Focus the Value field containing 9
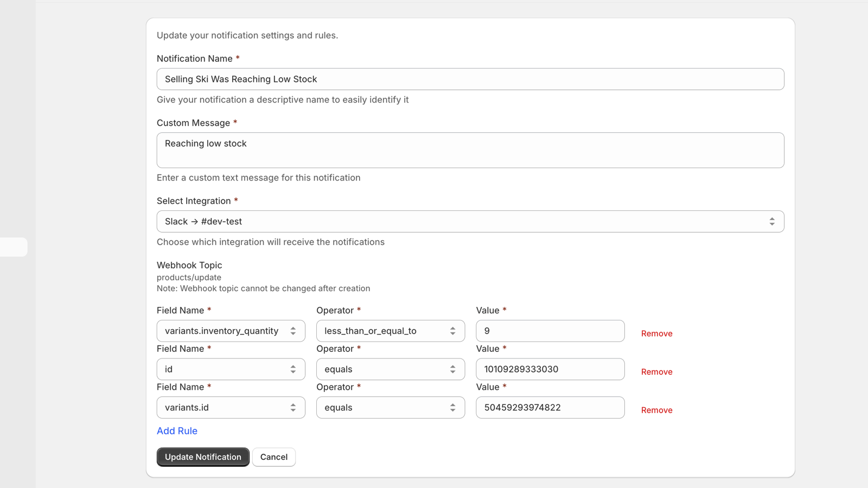This screenshot has height=488, width=868. tap(550, 331)
